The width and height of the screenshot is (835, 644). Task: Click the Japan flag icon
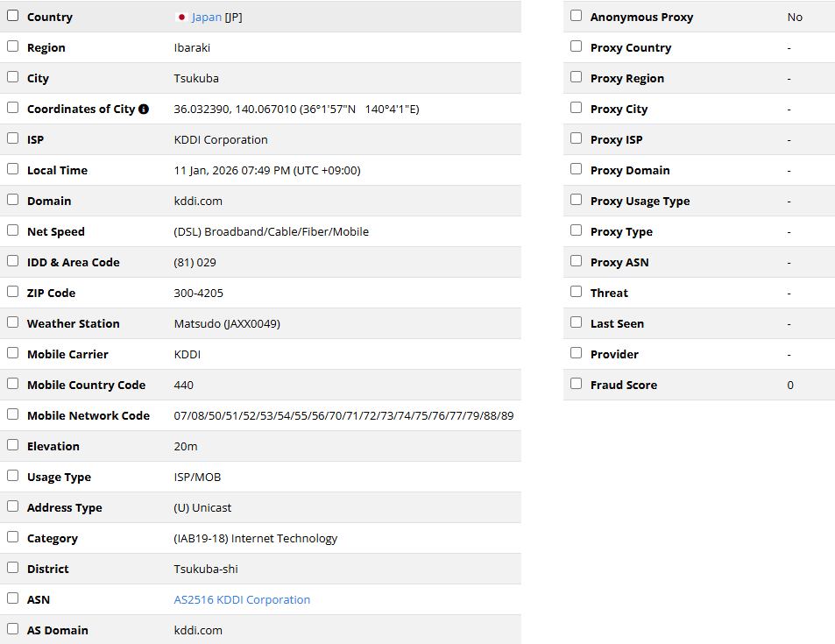181,17
